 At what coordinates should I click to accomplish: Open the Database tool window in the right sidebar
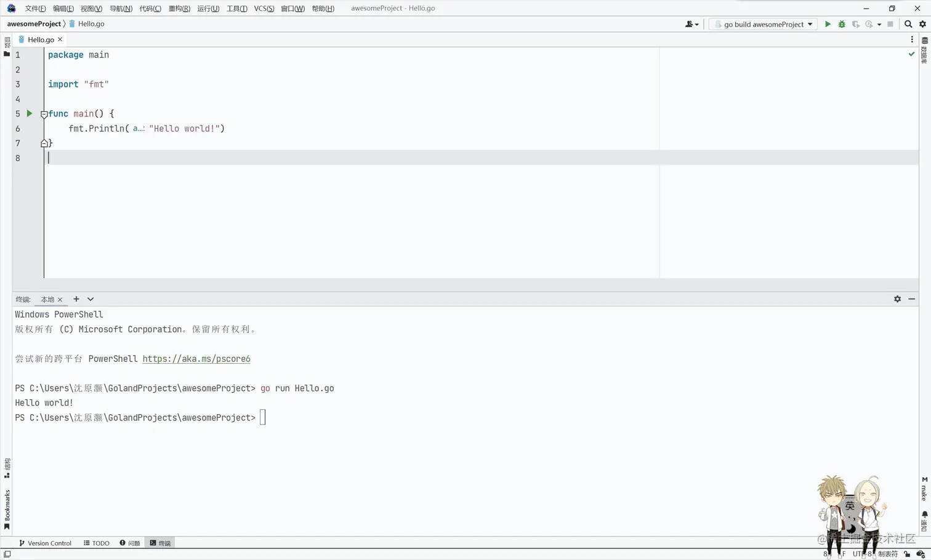[x=924, y=50]
